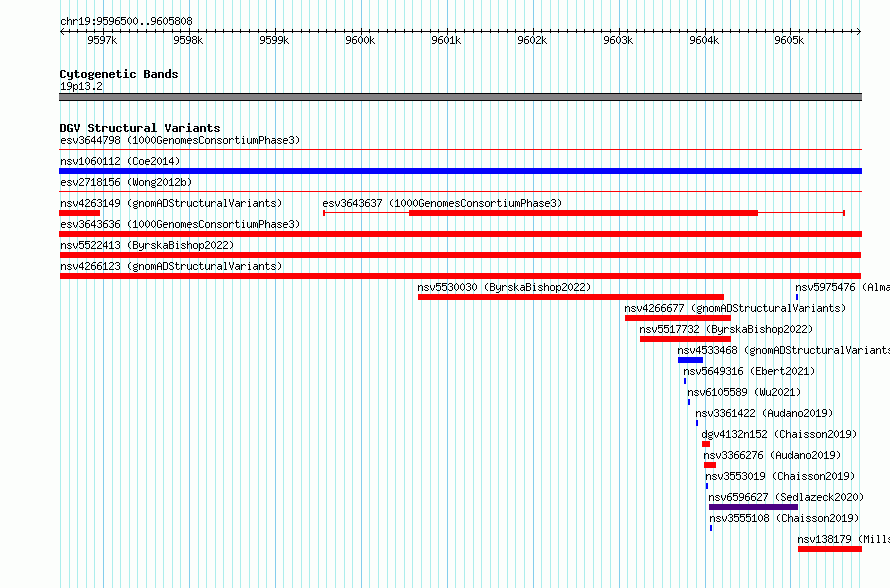Click the 9604k ruler mark
Image resolution: width=890 pixels, height=588 pixels.
[x=704, y=40]
